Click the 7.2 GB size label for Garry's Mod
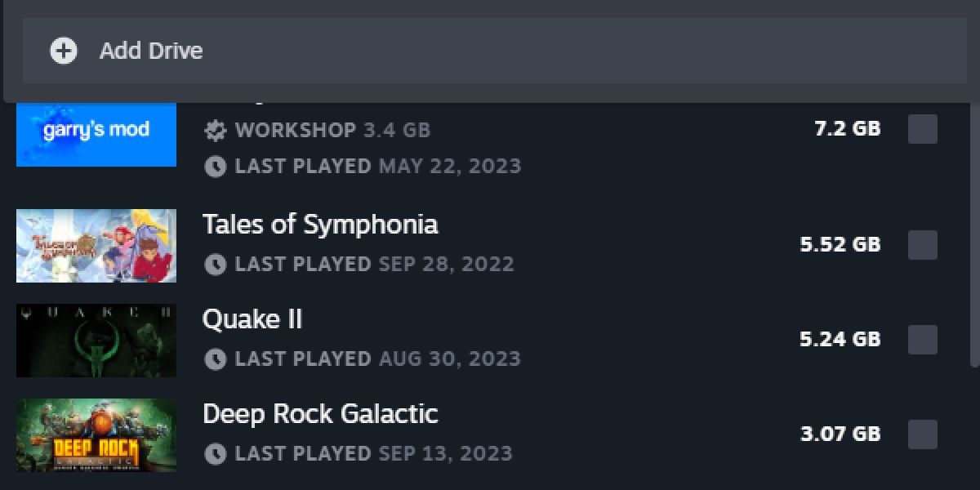 pyautogui.click(x=847, y=128)
